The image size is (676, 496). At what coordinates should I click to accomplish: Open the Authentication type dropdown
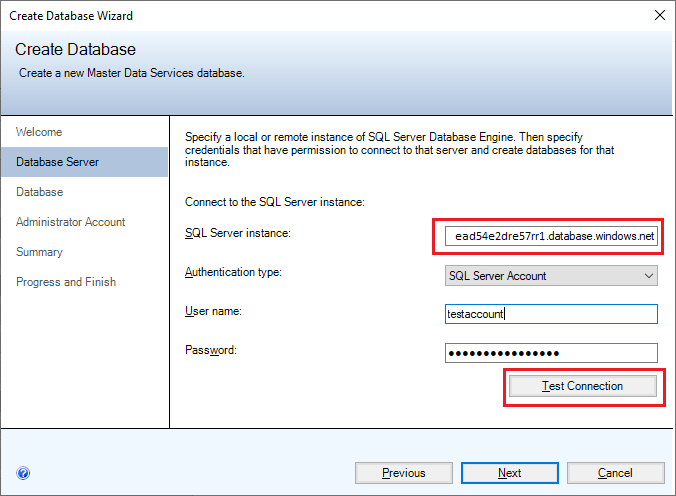551,275
